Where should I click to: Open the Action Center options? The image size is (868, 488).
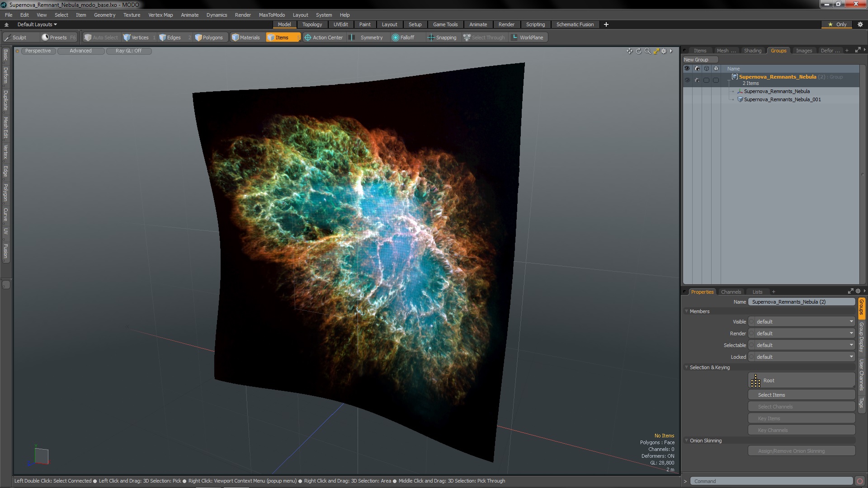click(324, 38)
